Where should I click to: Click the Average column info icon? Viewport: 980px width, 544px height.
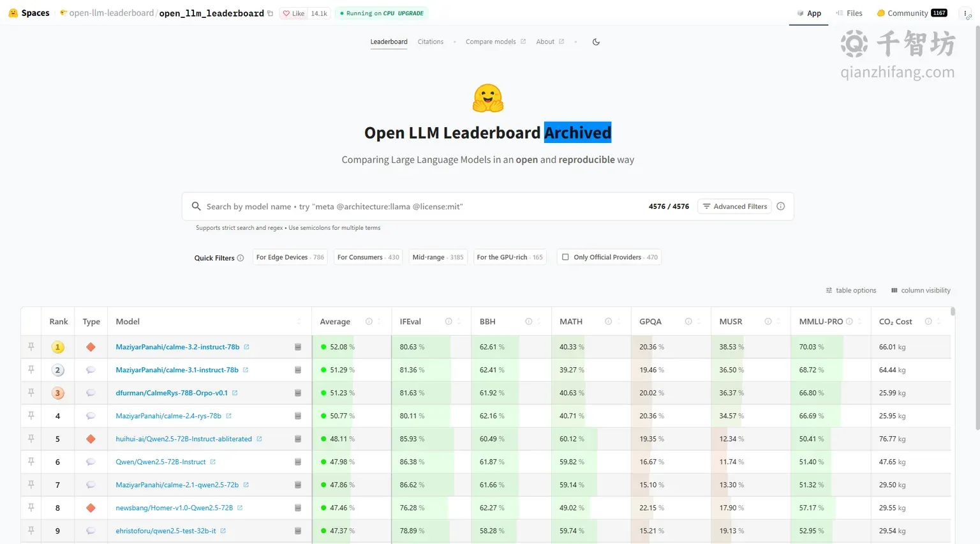point(369,321)
